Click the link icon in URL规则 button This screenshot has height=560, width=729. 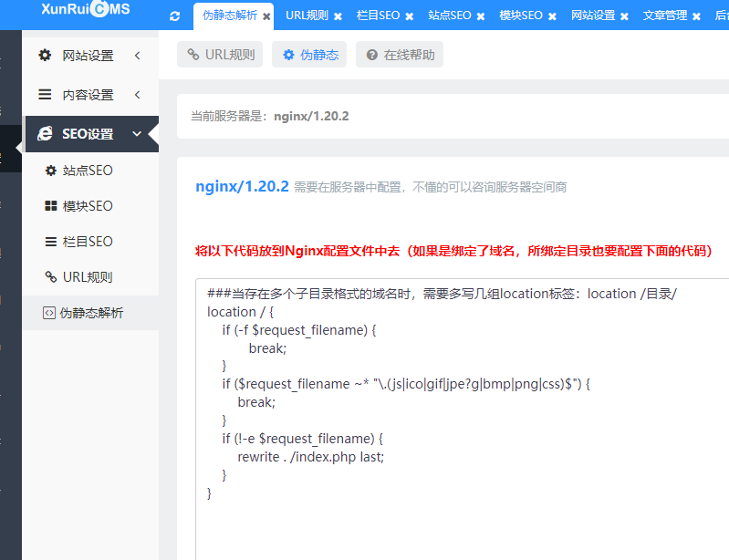pyautogui.click(x=193, y=55)
